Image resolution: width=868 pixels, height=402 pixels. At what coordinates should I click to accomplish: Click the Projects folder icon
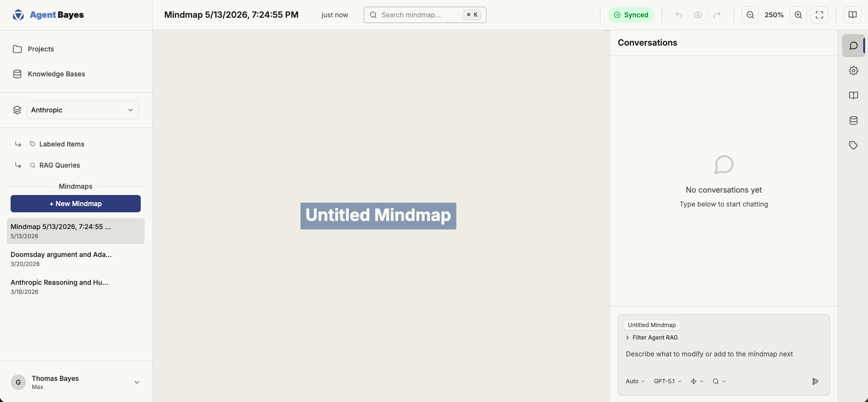click(17, 49)
